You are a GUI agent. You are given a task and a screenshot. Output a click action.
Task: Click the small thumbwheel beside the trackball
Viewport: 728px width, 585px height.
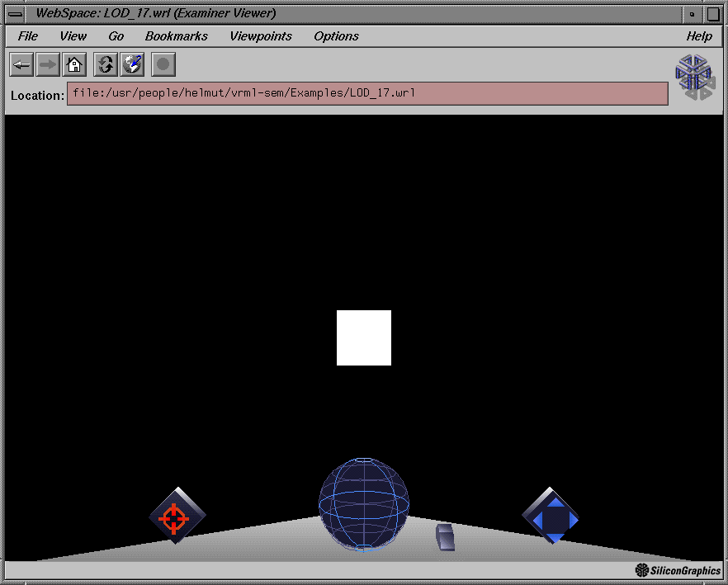coord(445,537)
